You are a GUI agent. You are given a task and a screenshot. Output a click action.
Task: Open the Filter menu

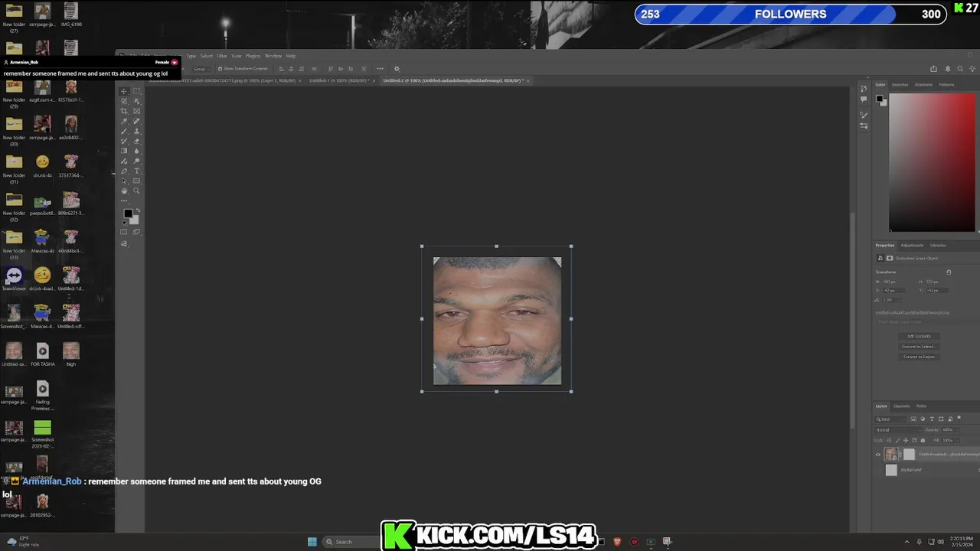[x=222, y=56]
